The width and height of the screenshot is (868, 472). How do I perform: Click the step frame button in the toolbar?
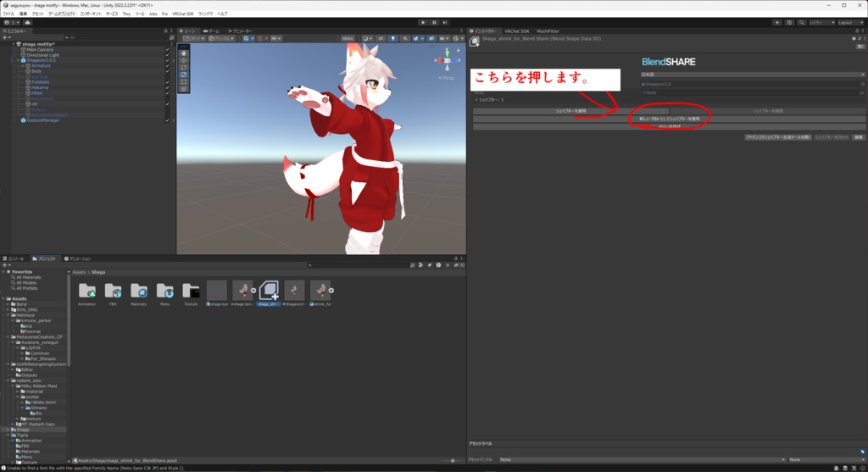click(x=444, y=23)
